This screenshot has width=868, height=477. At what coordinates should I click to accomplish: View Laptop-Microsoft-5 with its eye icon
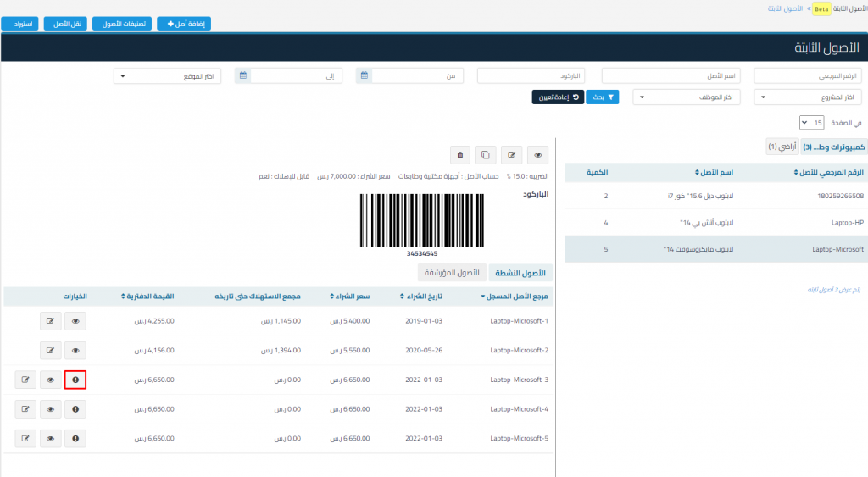click(50, 438)
